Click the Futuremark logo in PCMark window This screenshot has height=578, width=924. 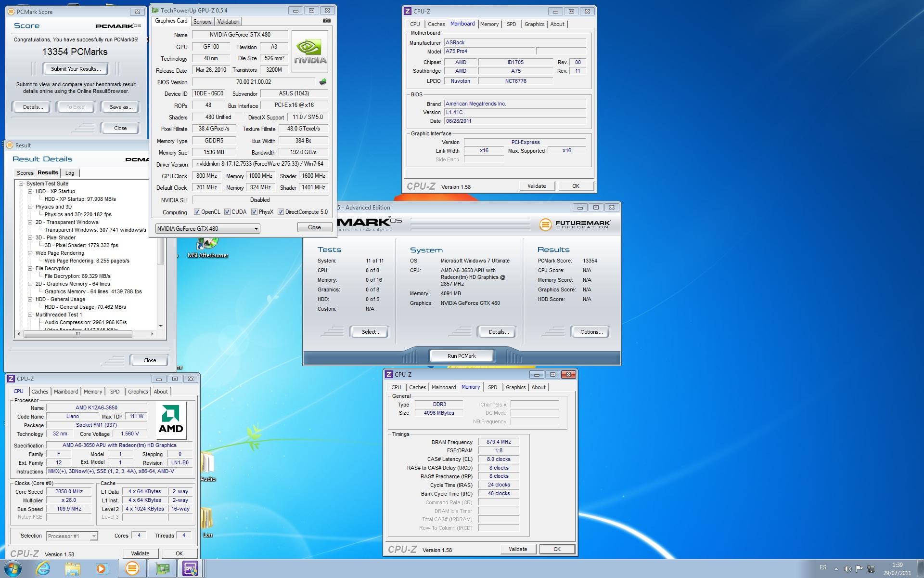(x=575, y=224)
